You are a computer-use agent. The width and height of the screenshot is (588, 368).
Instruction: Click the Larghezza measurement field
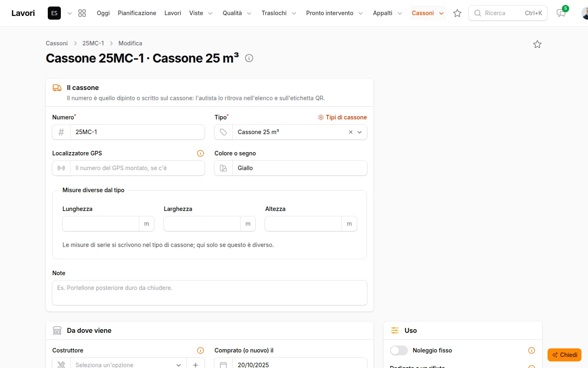202,224
